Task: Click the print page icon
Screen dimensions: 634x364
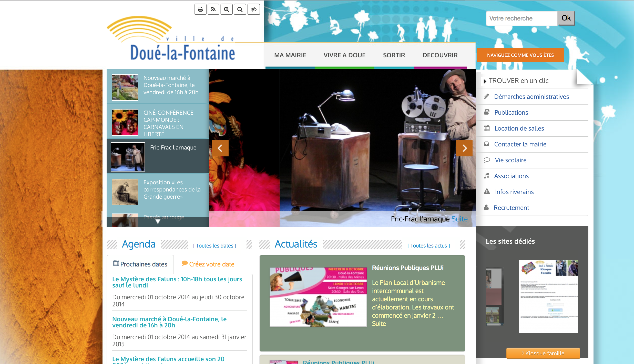Action: tap(200, 9)
